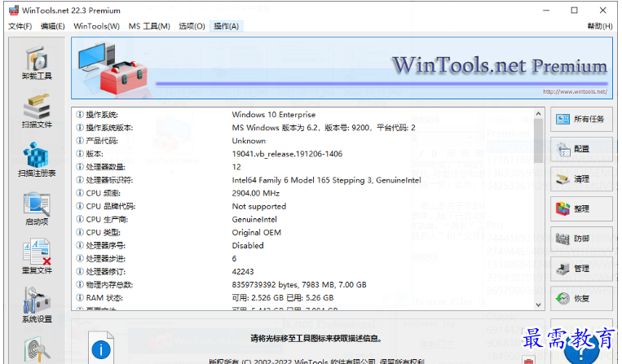Click the Original OEM value
Viewport: 622px width, 364px height.
point(257,233)
